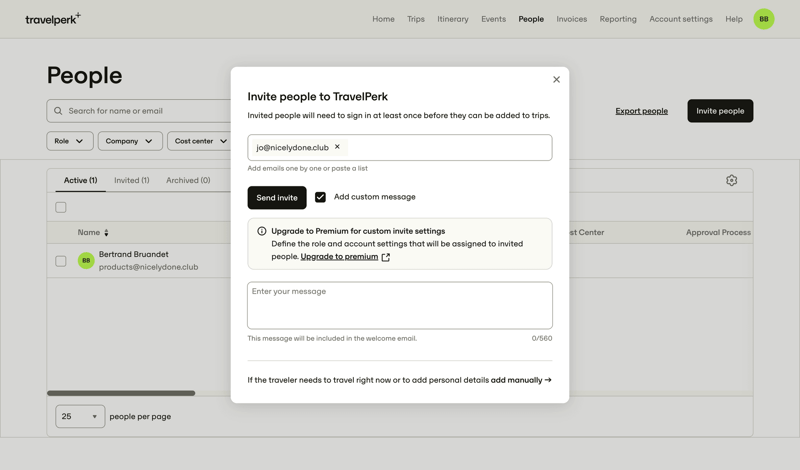
Task: Click the 0/560 character counter
Action: 542,338
